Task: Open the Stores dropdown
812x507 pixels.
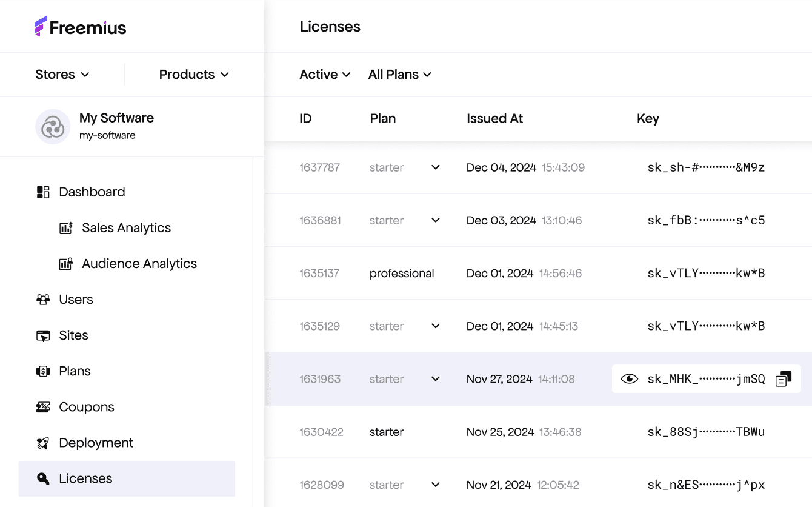Action: pos(62,75)
